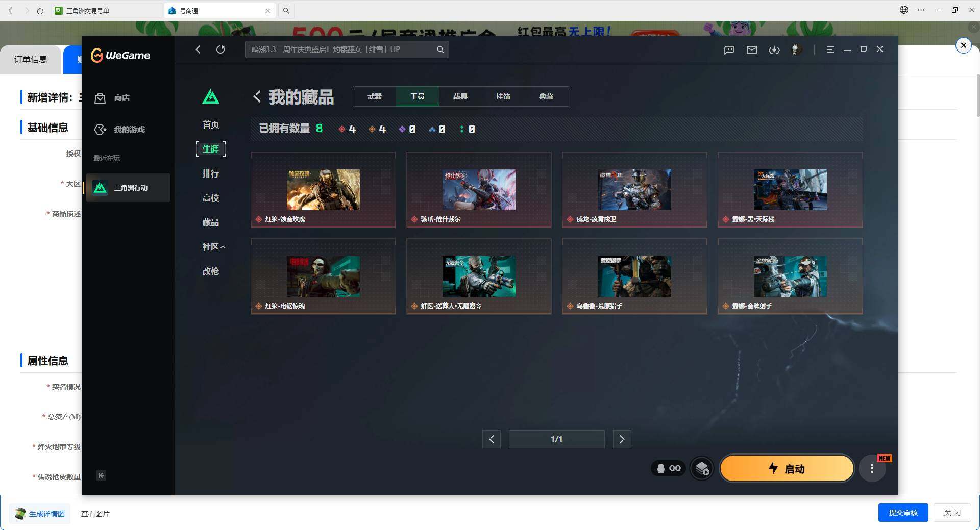Screen dimensions: 980x530
Task: Click the search magnifier in WeGame
Action: tap(440, 49)
